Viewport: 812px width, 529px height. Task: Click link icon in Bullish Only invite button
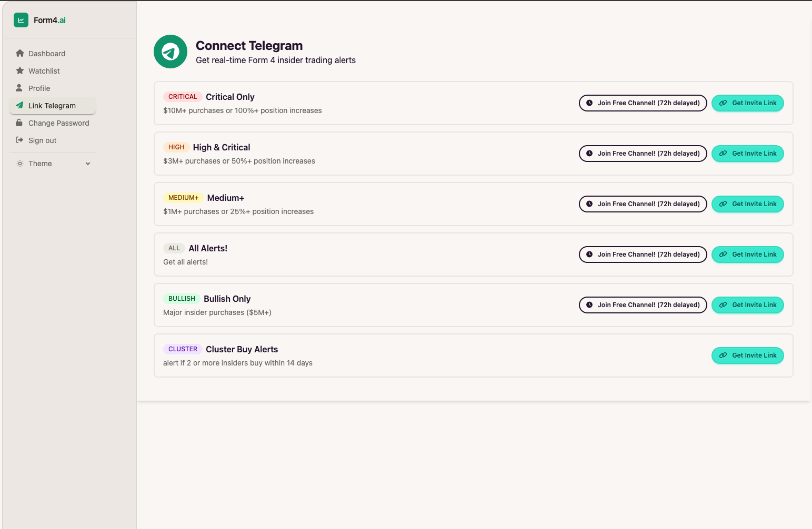point(723,305)
